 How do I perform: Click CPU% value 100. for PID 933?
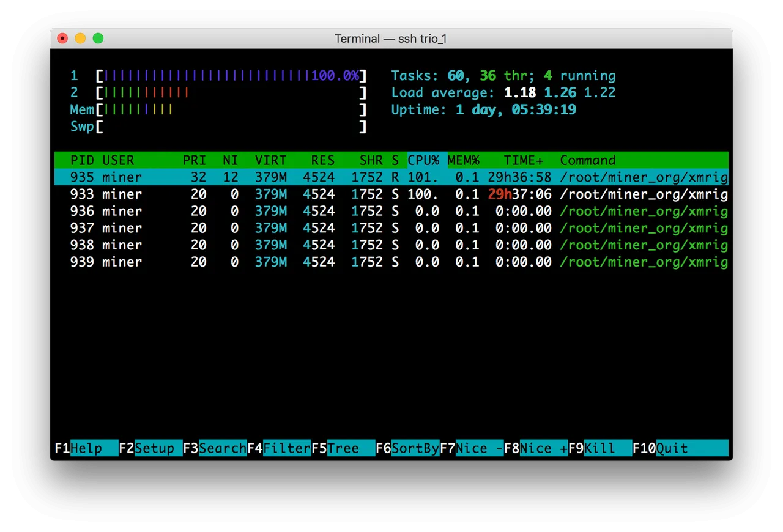point(423,194)
